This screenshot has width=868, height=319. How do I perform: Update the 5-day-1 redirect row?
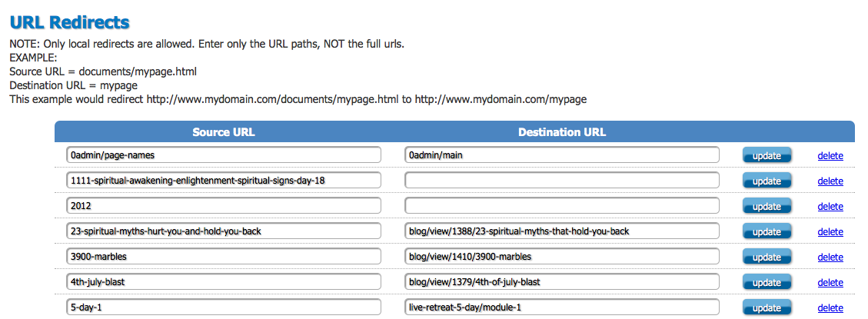pyautogui.click(x=767, y=308)
